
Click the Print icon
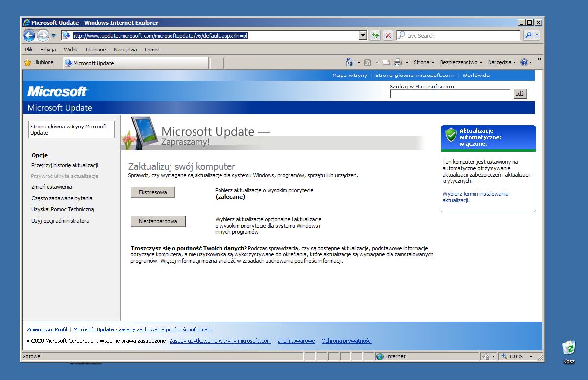[398, 63]
